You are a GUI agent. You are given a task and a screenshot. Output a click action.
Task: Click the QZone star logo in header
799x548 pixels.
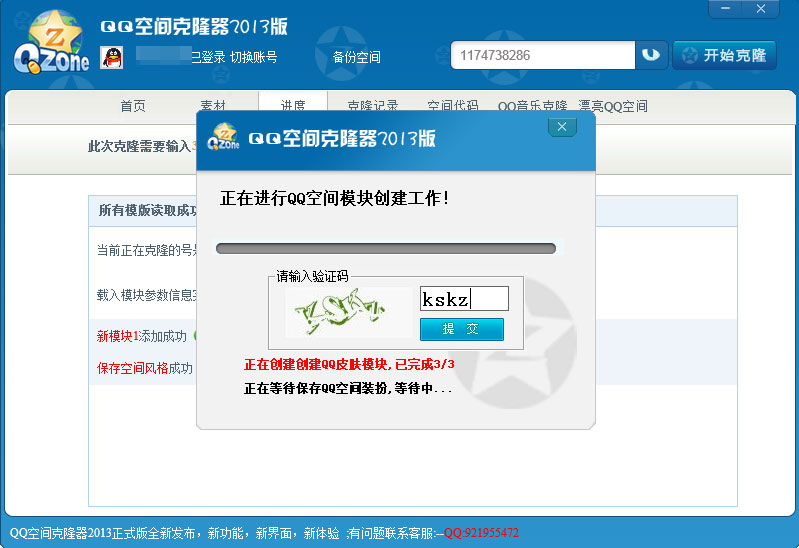51,42
